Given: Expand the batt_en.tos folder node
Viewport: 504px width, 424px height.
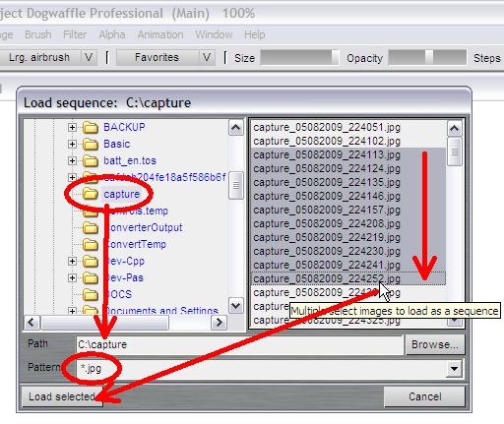Looking at the screenshot, I should point(72,160).
